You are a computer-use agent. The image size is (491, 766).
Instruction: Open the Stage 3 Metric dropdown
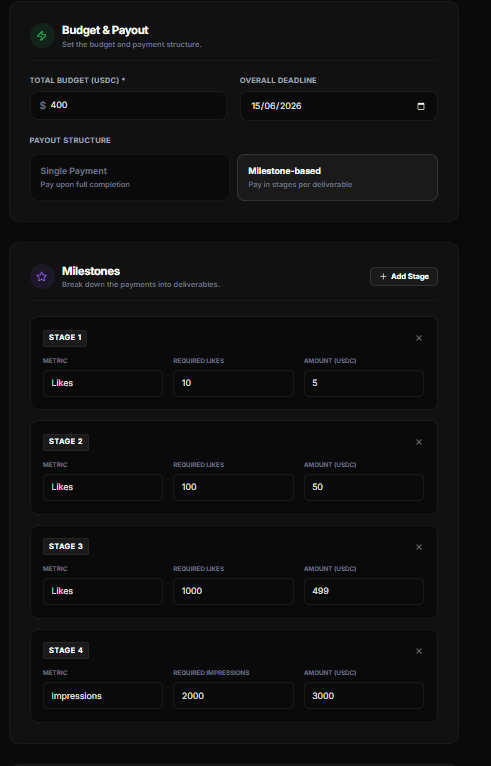103,591
